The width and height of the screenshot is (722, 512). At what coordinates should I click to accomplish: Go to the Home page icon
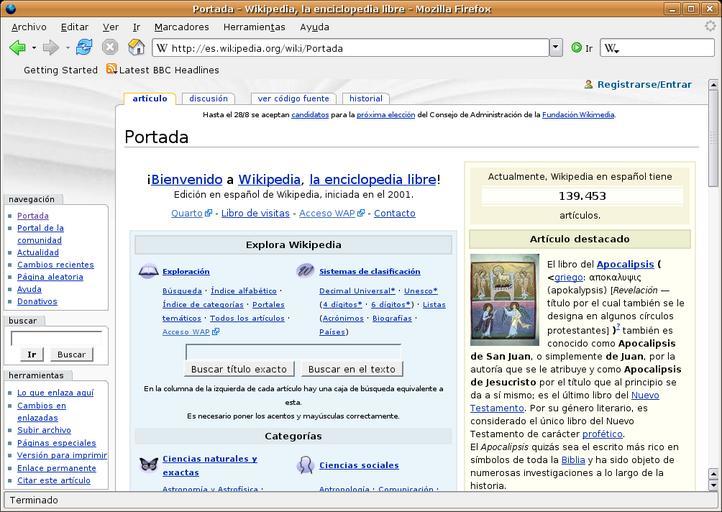[136, 47]
